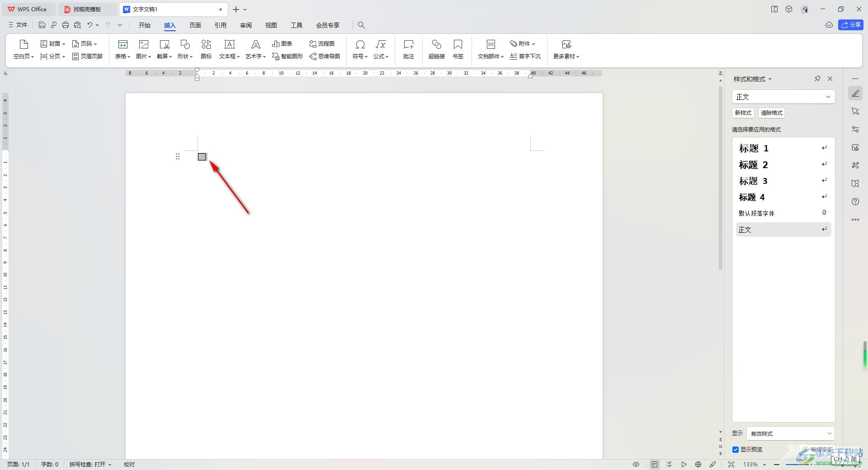Click the zoom slider handle in status bar
This screenshot has width=868, height=470.
click(x=811, y=465)
